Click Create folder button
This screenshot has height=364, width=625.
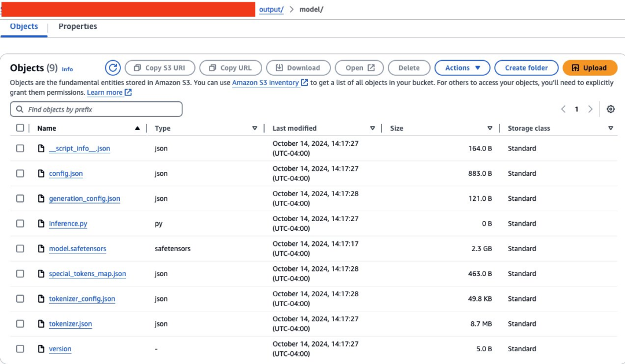point(526,68)
